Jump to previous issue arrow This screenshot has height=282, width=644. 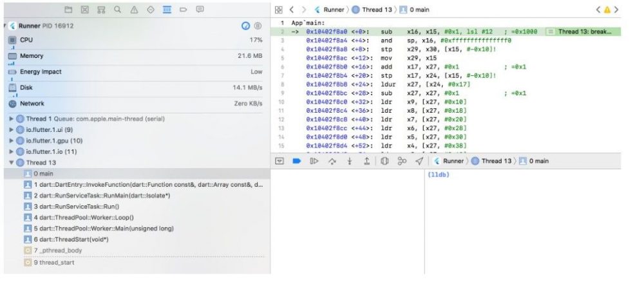pyautogui.click(x=598, y=10)
